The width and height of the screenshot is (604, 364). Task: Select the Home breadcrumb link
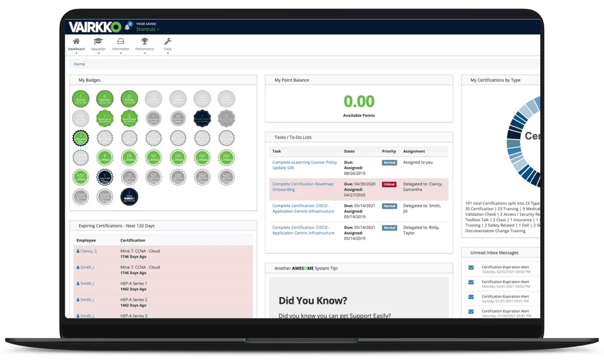point(79,64)
